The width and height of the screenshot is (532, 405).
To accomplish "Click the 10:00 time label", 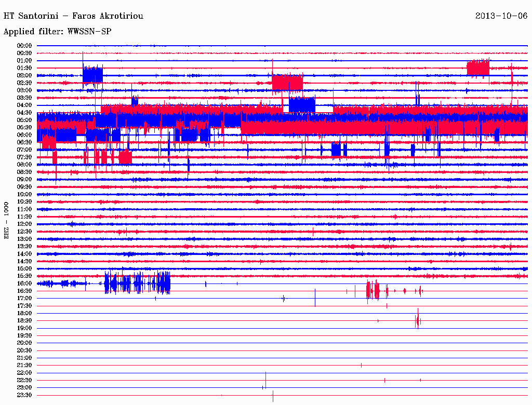I will (x=24, y=195).
